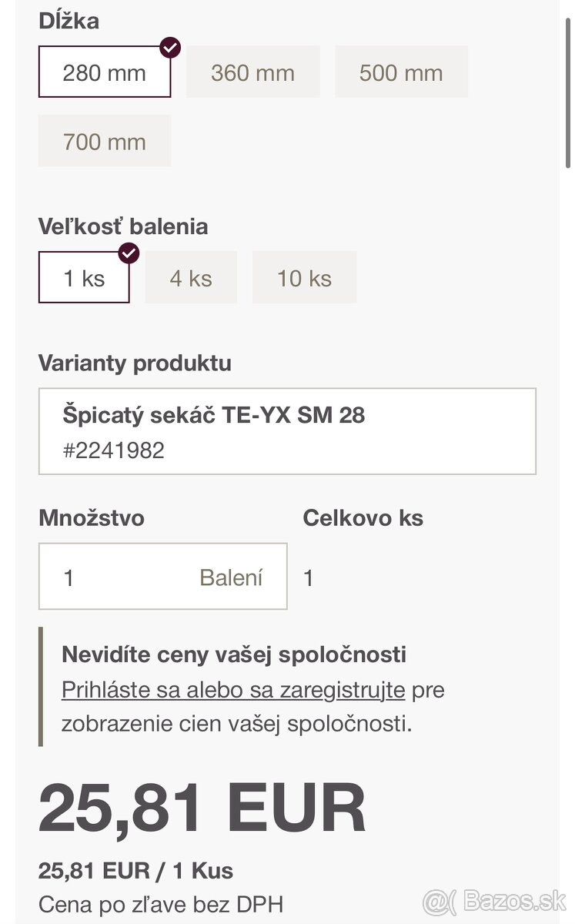Choose the 360 mm length
The image size is (575, 924).
[x=252, y=72]
